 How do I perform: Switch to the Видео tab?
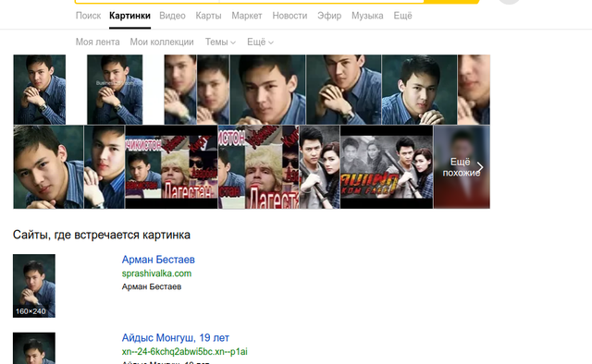[x=172, y=16]
